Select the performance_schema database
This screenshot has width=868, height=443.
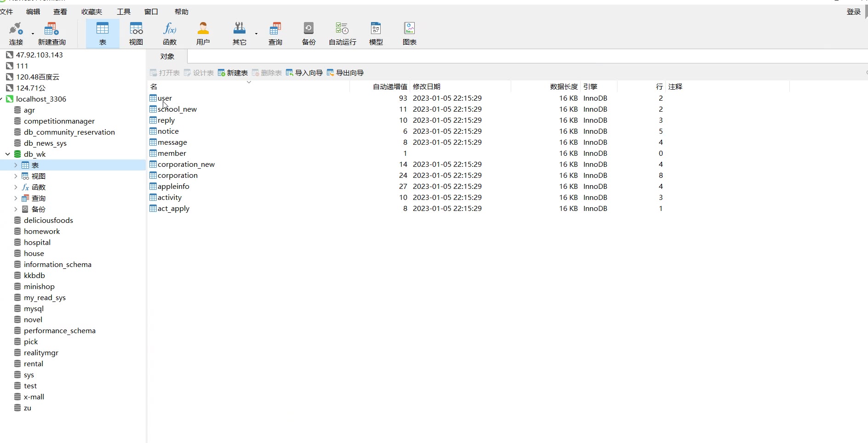(60, 330)
